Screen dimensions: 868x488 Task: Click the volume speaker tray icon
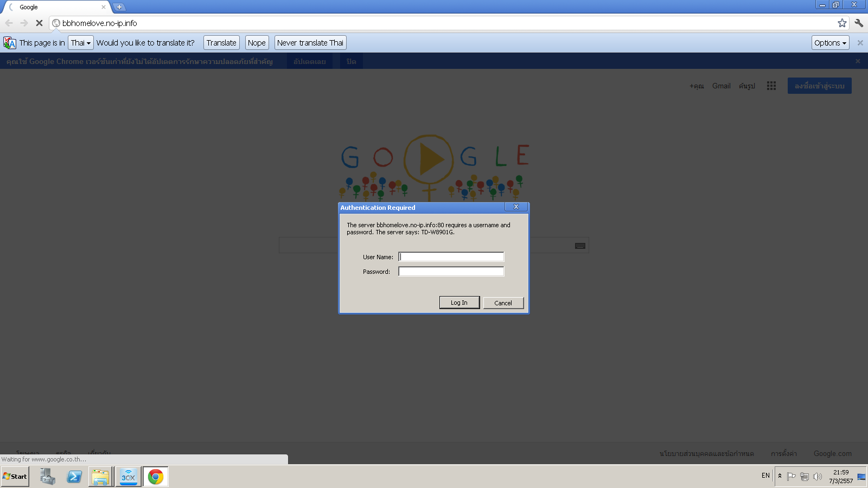pyautogui.click(x=818, y=477)
